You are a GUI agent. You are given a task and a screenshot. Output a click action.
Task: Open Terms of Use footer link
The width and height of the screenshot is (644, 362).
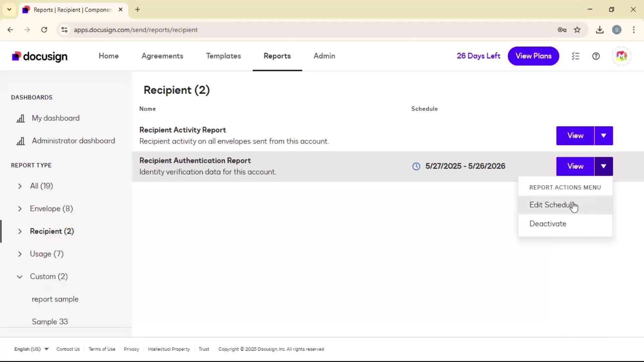102,349
